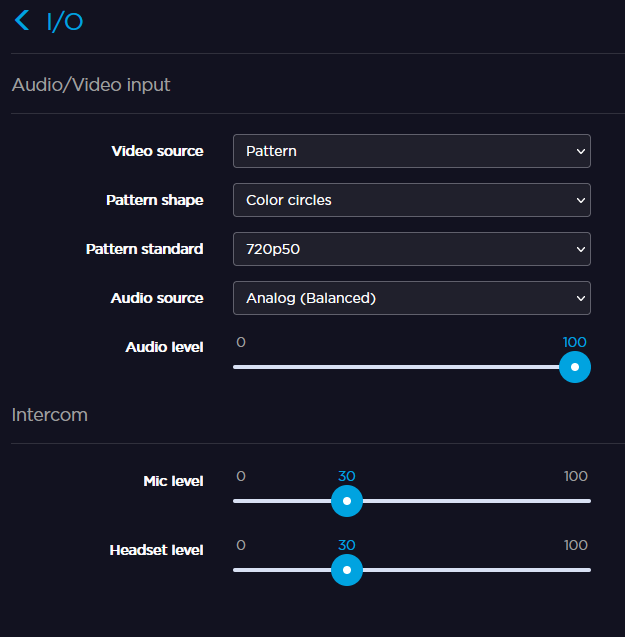
Task: Click the Audio level slider handle
Action: (x=575, y=367)
